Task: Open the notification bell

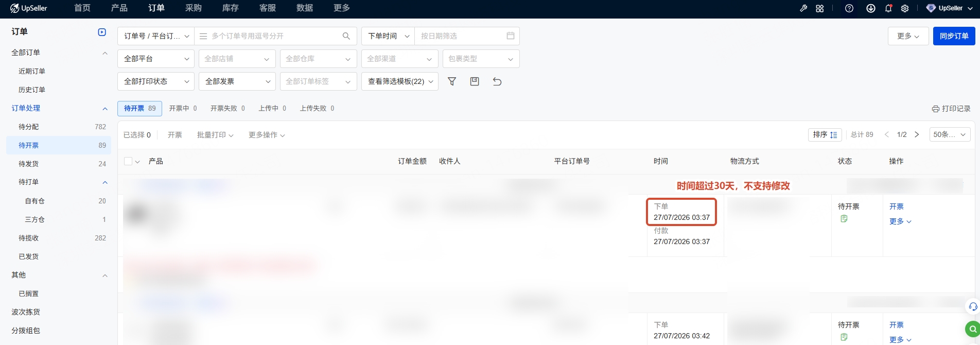Action: 888,8
